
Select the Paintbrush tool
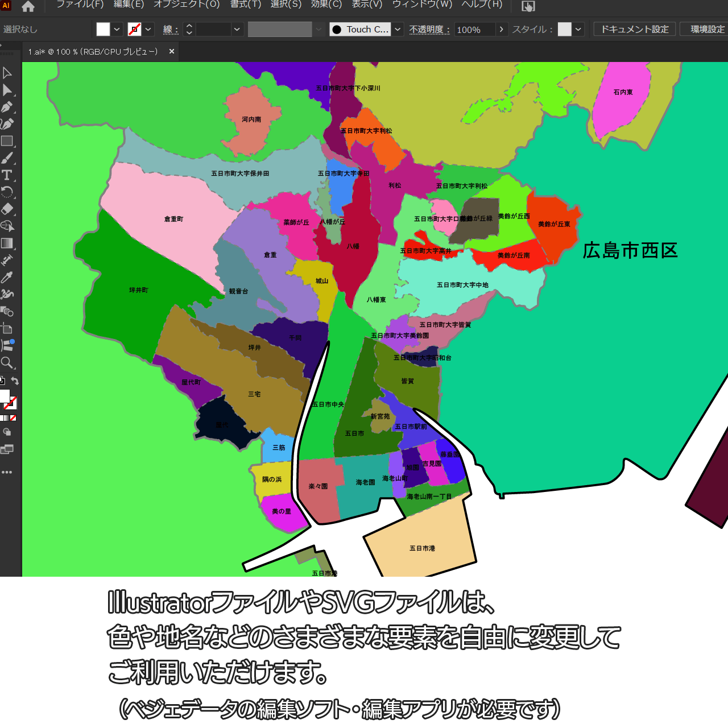pyautogui.click(x=7, y=158)
